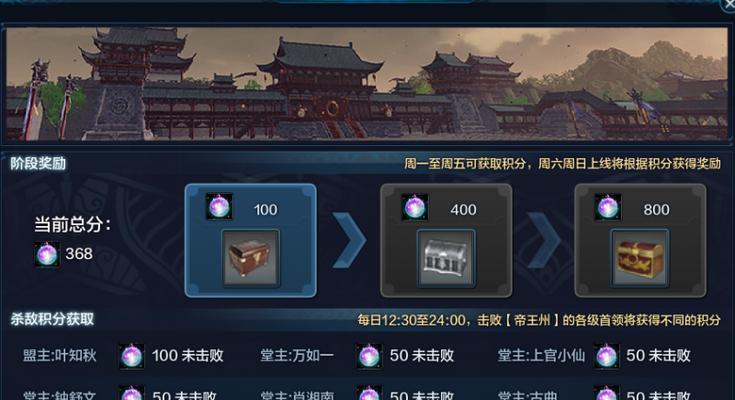Click the 杀敌积分获取 section header
735x400 pixels.
click(x=52, y=319)
